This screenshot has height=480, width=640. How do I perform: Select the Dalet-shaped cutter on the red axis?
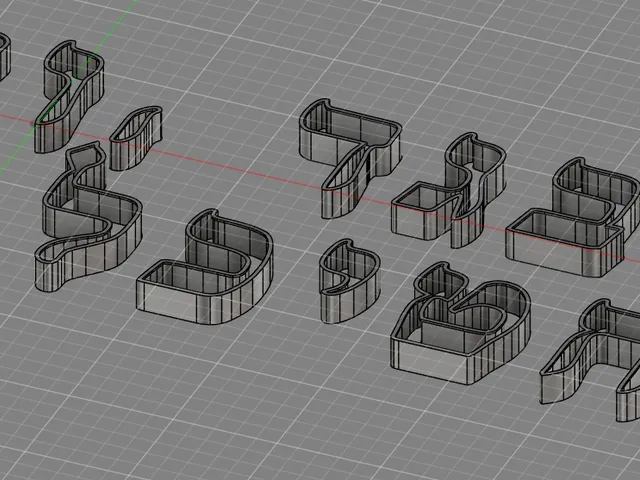tap(350, 157)
